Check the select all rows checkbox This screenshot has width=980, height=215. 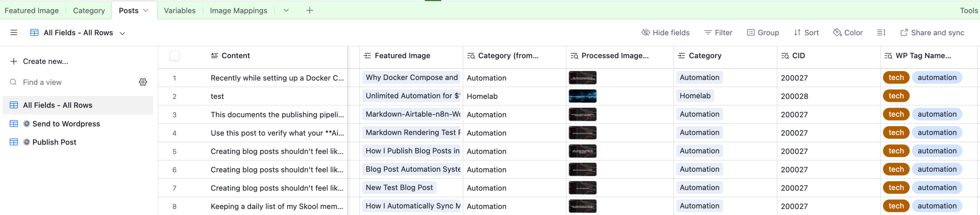175,55
